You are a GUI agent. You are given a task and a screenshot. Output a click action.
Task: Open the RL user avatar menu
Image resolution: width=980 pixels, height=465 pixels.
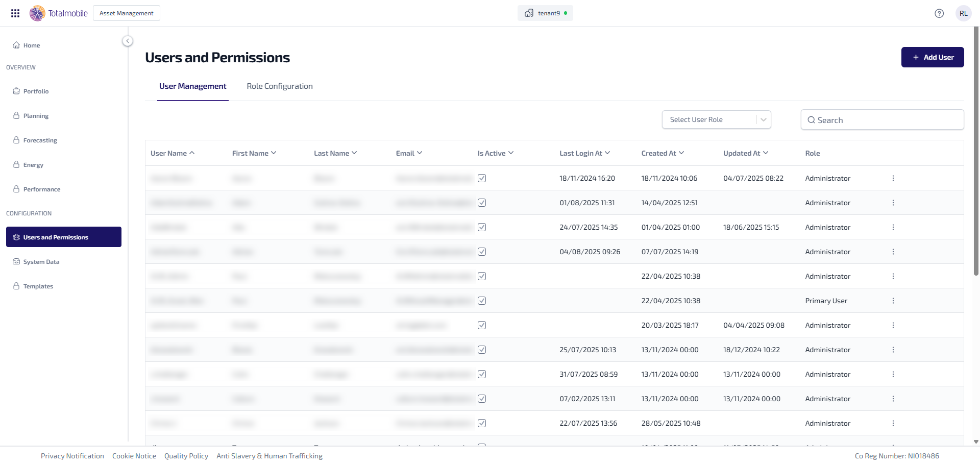[963, 13]
